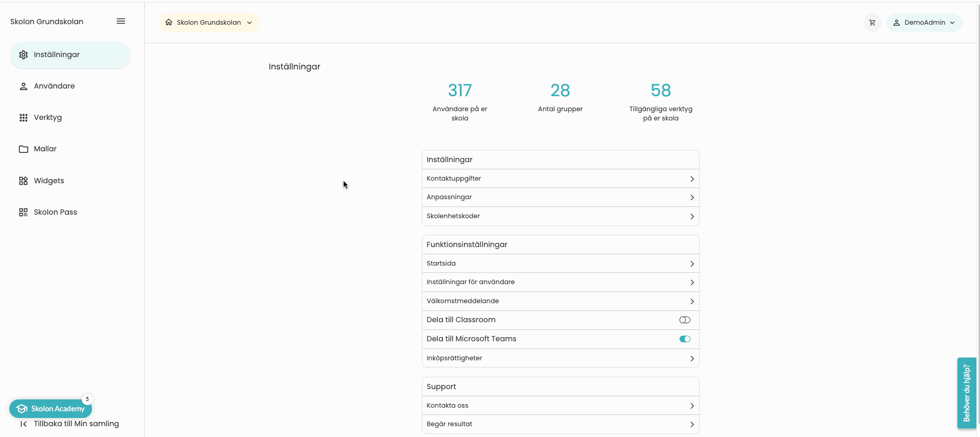This screenshot has height=437, width=980.
Task: Click the Skolon Academy button
Action: coord(50,409)
